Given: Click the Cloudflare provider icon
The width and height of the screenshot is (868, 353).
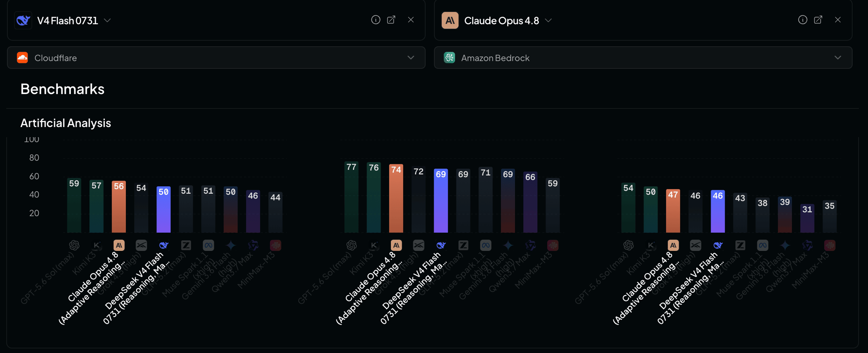Looking at the screenshot, I should coord(22,58).
